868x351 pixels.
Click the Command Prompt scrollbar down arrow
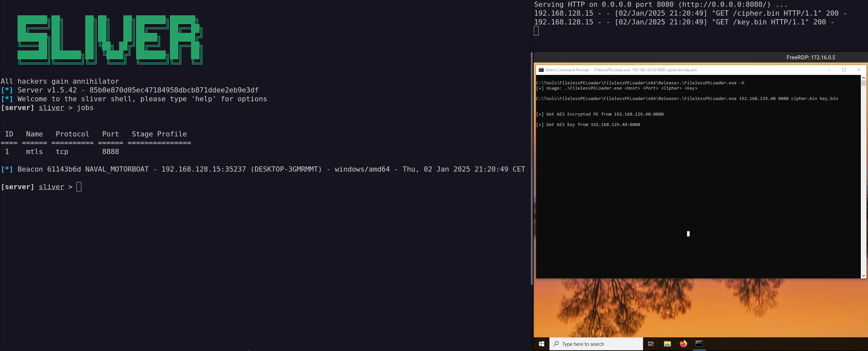click(x=863, y=275)
